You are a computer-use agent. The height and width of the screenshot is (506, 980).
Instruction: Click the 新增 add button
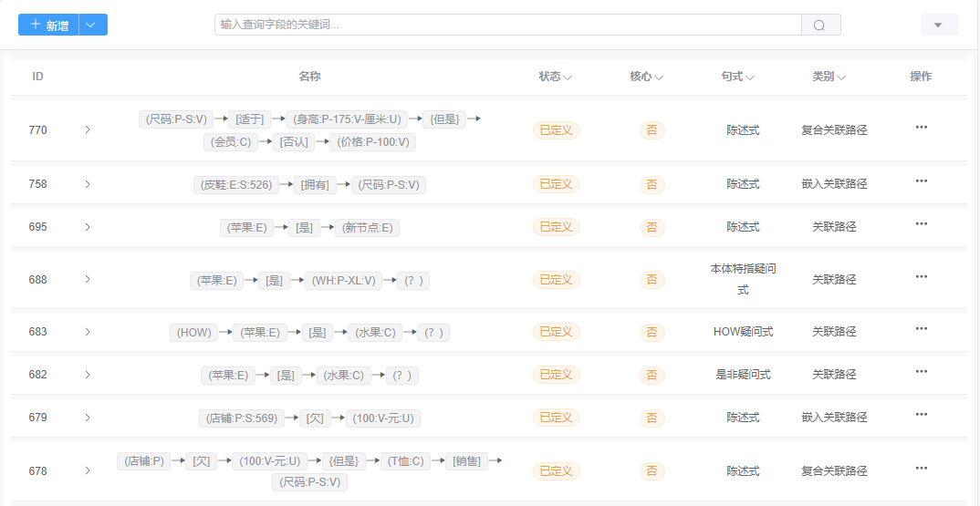[x=49, y=26]
